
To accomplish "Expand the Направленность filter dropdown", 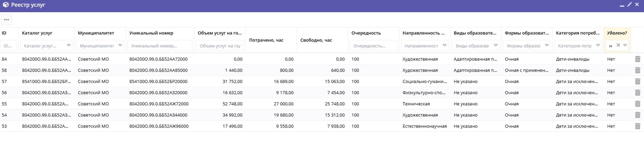I will (444, 46).
